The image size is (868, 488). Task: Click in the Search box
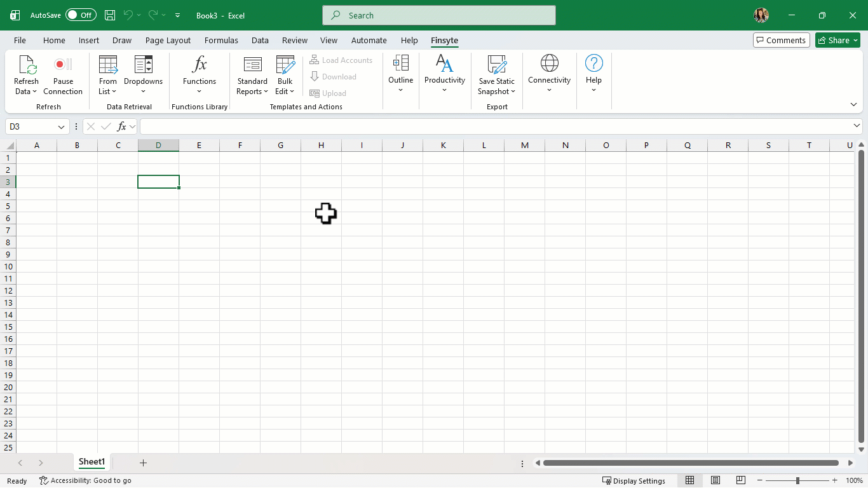click(438, 15)
